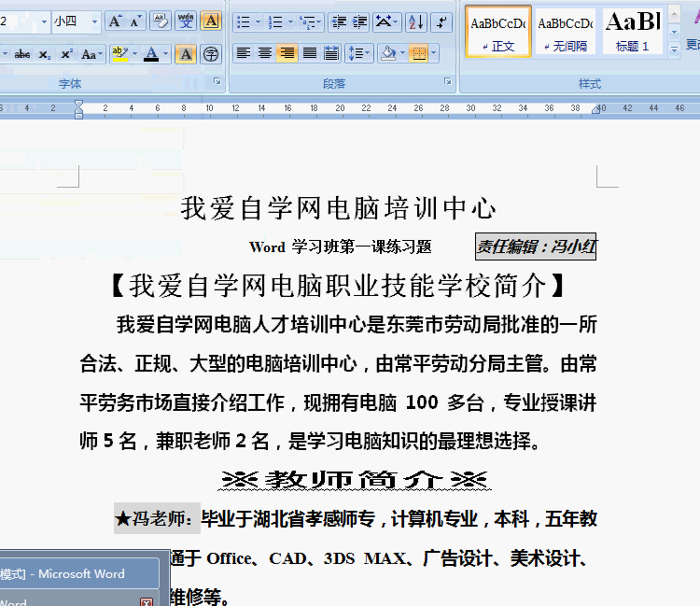The image size is (700, 606).
Task: Center the paragraph text
Action: (x=265, y=53)
